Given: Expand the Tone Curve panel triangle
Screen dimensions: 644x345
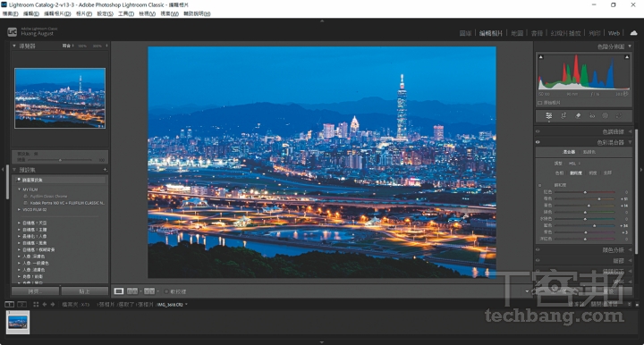Looking at the screenshot, I should (x=630, y=131).
